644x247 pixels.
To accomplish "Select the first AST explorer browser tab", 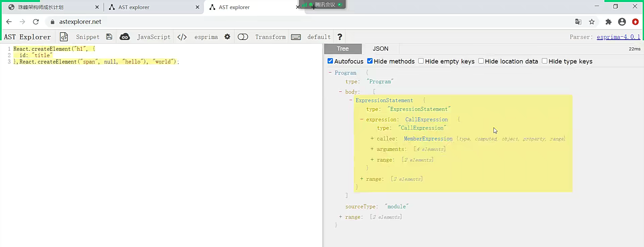I will pos(153,7).
